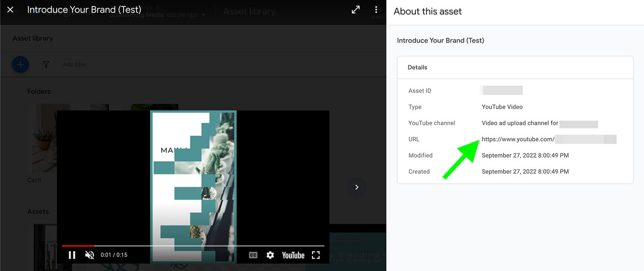Click the About this asset heading

427,11
